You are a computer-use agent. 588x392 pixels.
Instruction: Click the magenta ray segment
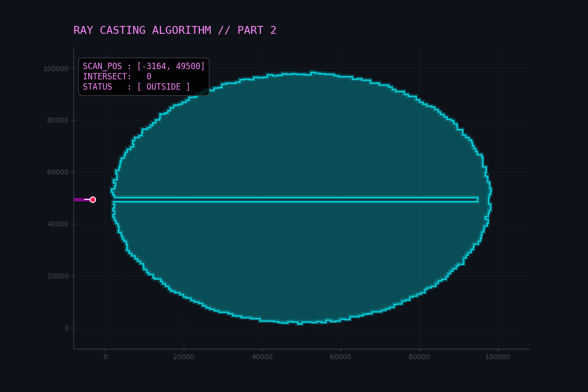[x=78, y=199]
